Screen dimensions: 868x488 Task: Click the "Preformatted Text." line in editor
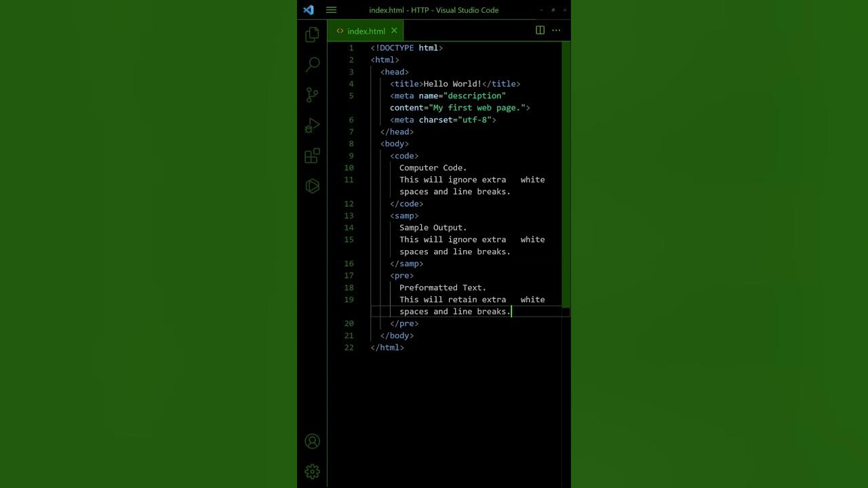point(442,288)
